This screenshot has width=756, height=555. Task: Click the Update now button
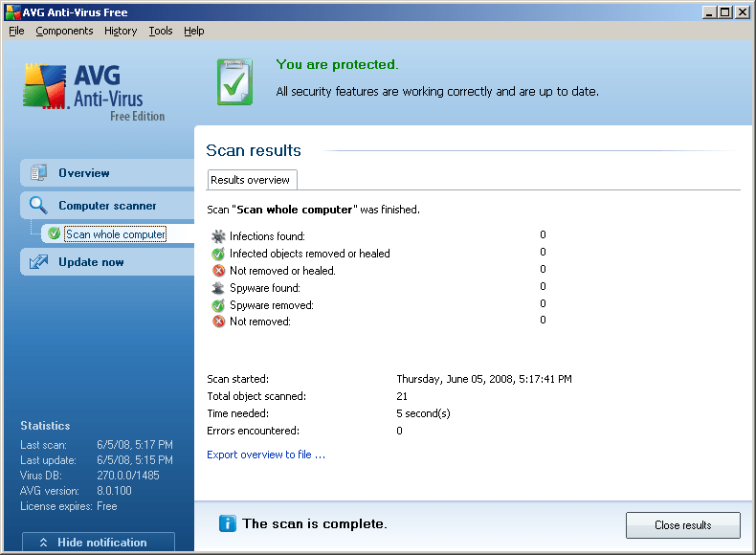(107, 262)
